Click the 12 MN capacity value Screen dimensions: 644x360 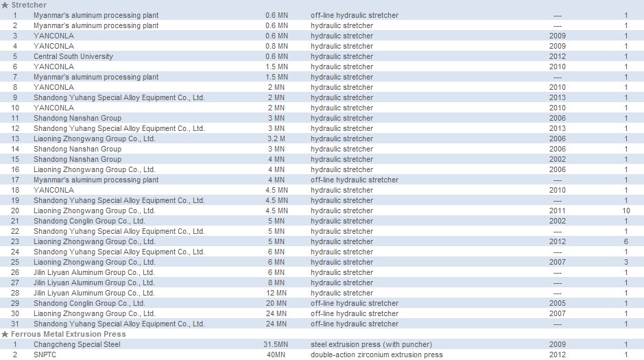[276, 293]
